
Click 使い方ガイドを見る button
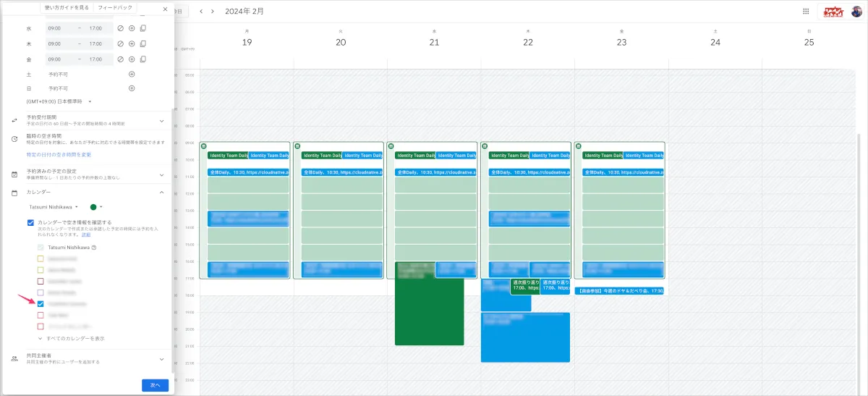pyautogui.click(x=67, y=7)
